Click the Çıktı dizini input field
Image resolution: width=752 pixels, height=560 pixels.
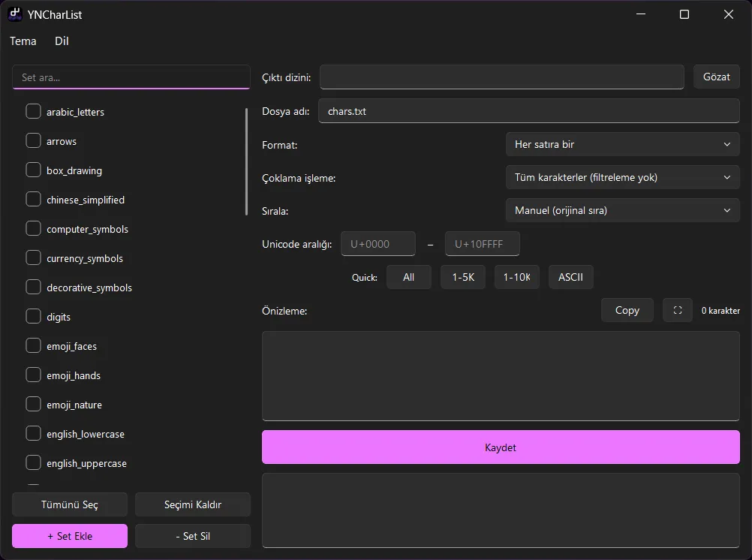(x=501, y=77)
